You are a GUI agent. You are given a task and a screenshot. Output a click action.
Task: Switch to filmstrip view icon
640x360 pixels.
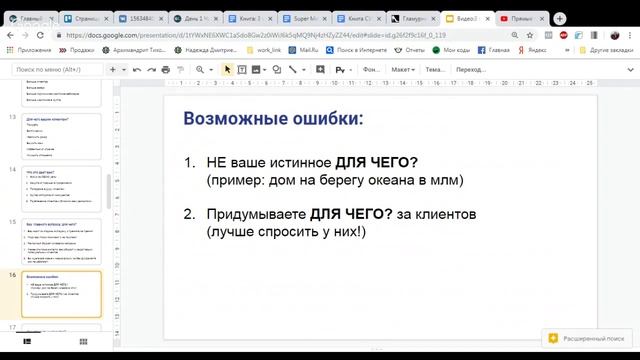click(27, 342)
